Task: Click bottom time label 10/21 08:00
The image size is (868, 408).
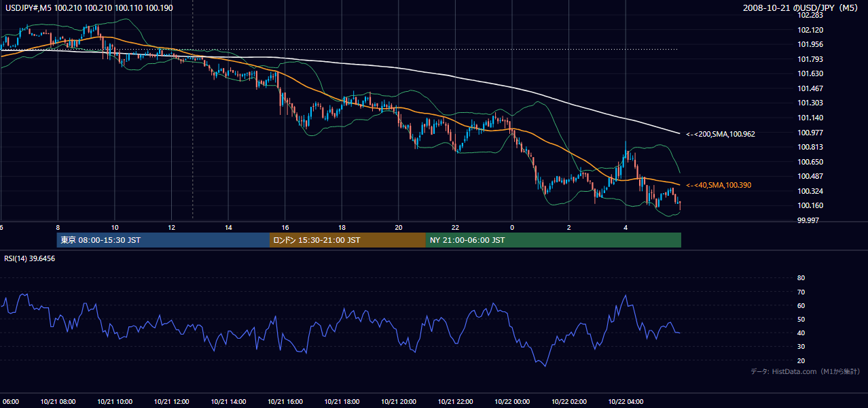Action: [x=58, y=401]
